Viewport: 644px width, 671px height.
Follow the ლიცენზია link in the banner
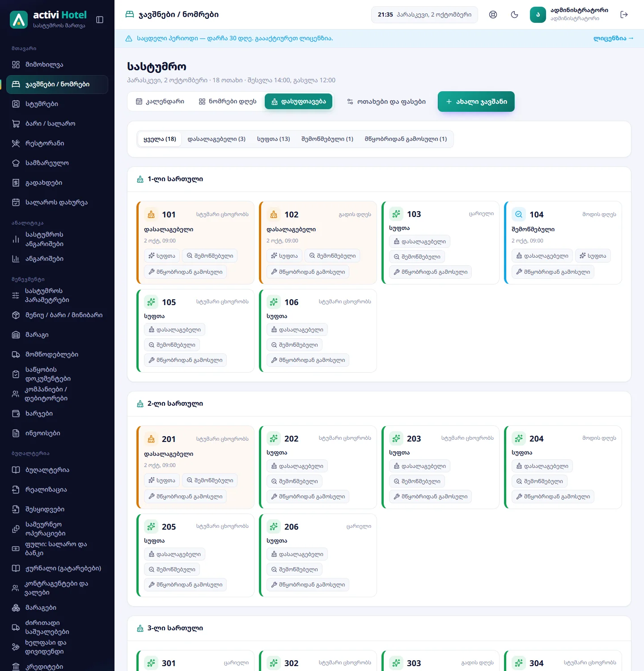pos(613,38)
